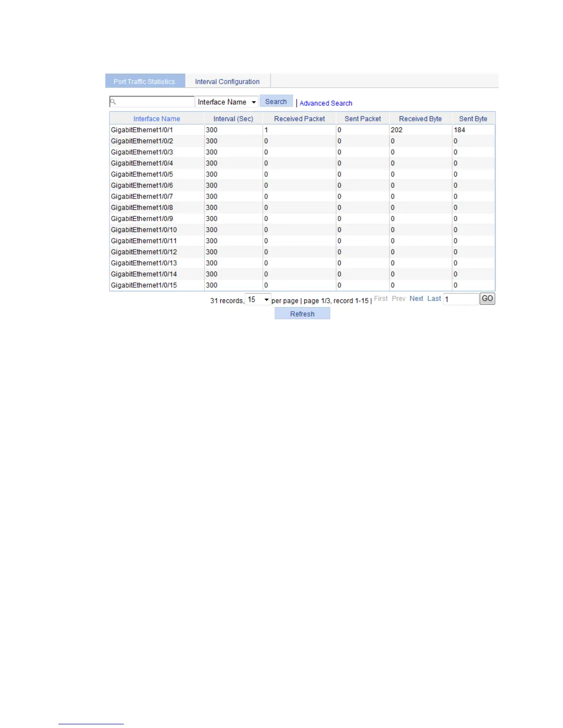Click the 31 records text
Image resolution: width=563 pixels, height=728 pixels.
click(x=227, y=301)
